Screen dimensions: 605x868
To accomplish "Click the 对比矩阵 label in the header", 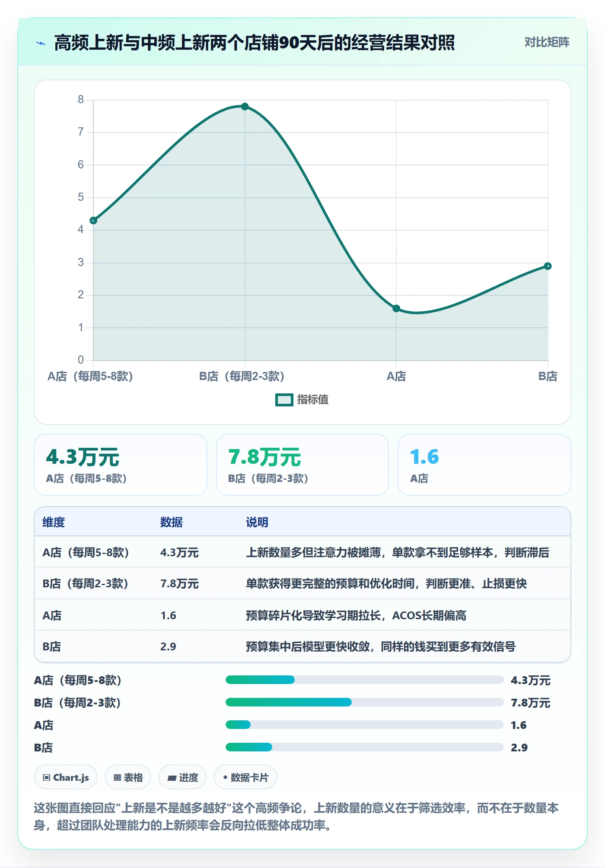I will (x=547, y=42).
